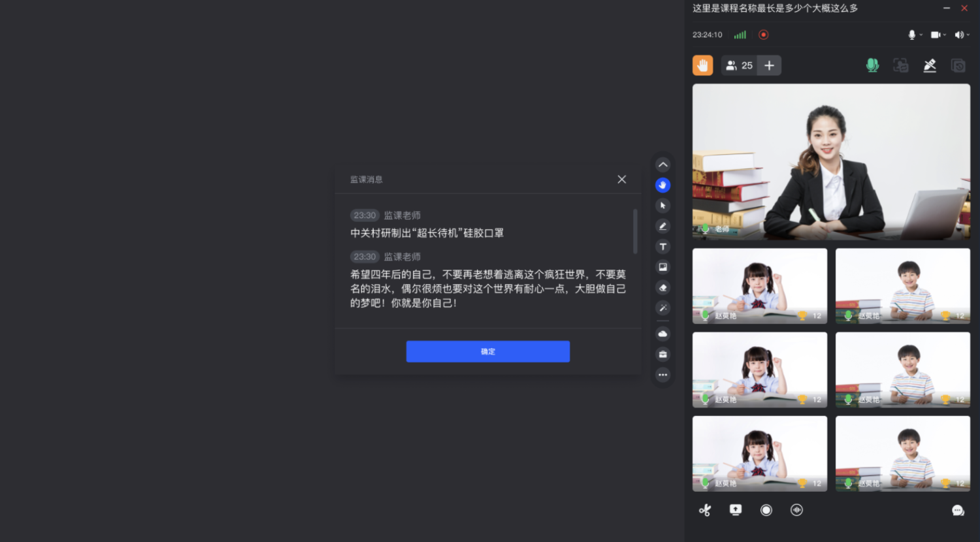Click the red recording indicator
This screenshot has width=980, height=542.
pos(763,35)
